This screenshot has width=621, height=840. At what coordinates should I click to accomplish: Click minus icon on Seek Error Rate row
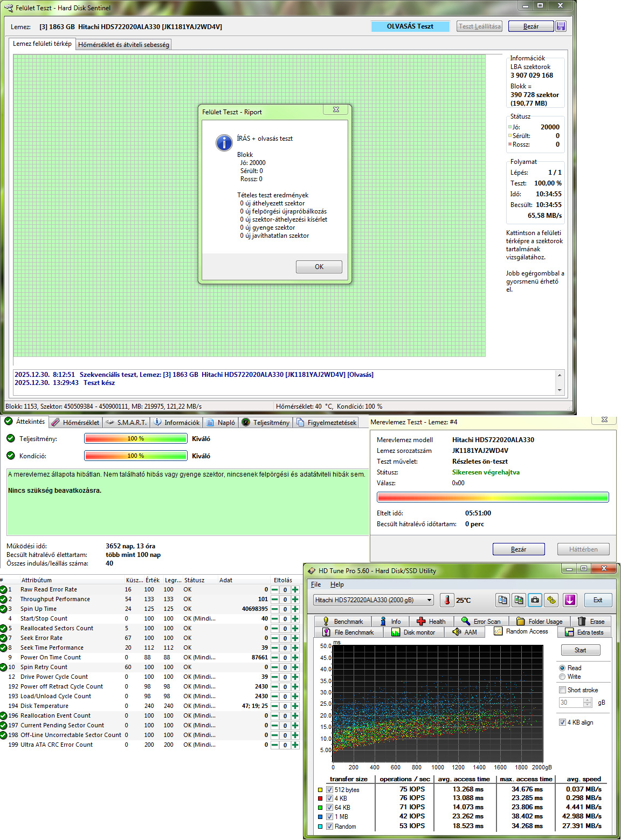pos(275,638)
